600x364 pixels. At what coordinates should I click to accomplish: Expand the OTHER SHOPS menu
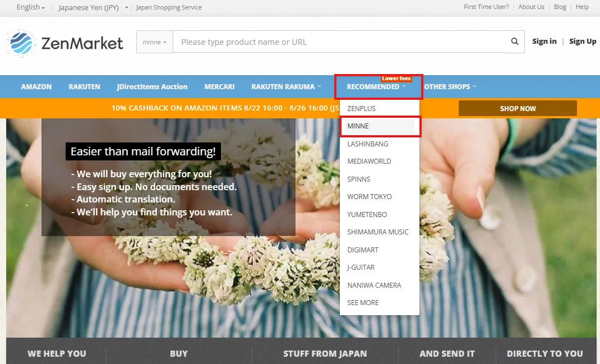pyautogui.click(x=450, y=86)
